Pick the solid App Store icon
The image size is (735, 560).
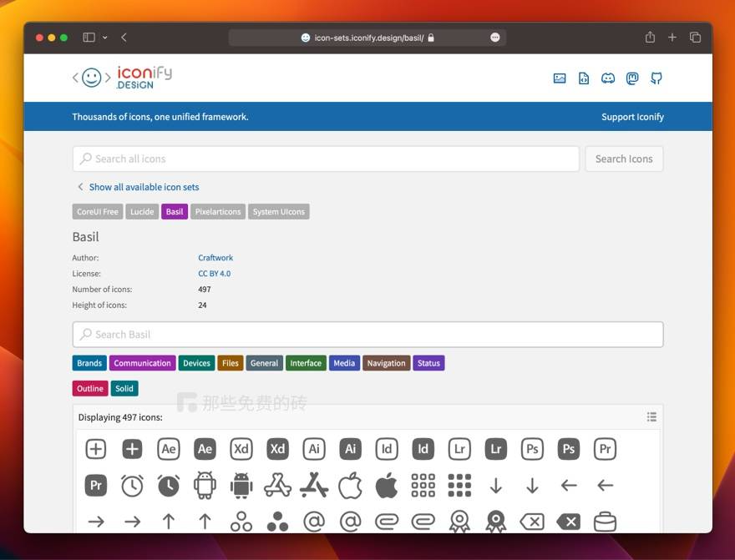(x=314, y=485)
